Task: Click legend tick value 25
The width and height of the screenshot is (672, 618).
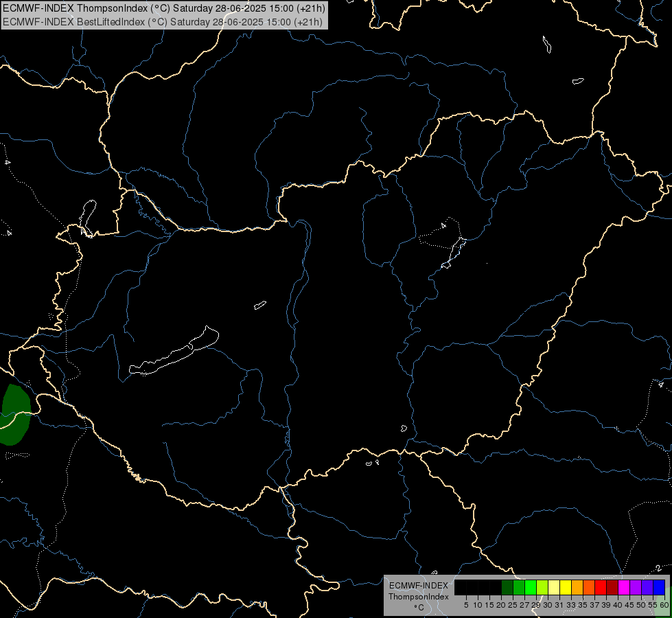Action: point(513,605)
